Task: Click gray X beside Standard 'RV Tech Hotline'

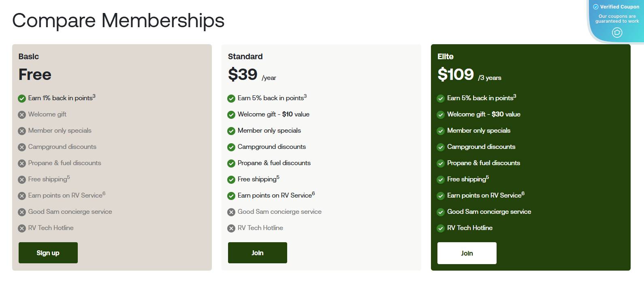Action: click(x=231, y=228)
